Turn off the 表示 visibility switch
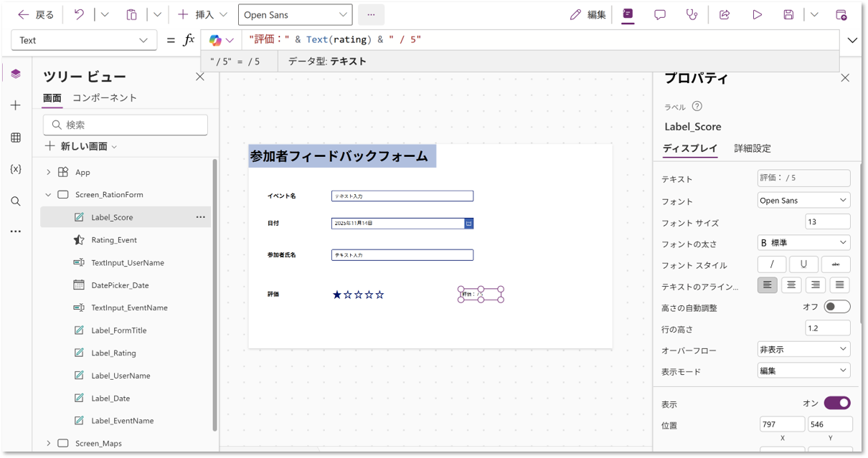The image size is (868, 458). (x=836, y=403)
